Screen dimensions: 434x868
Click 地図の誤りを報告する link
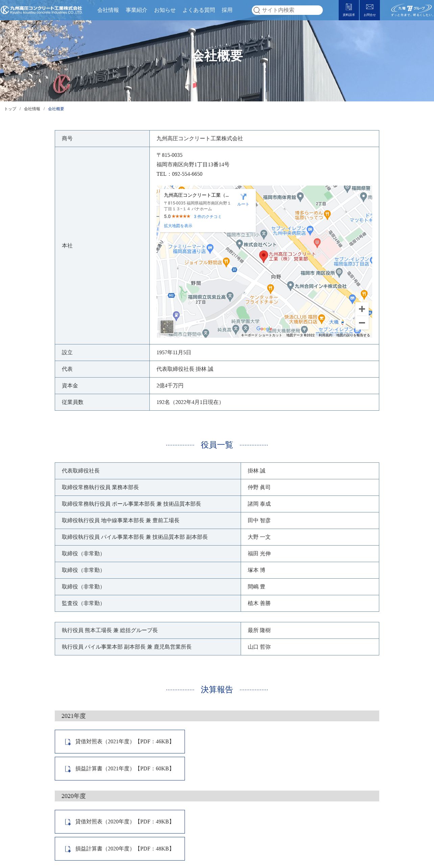click(x=353, y=335)
